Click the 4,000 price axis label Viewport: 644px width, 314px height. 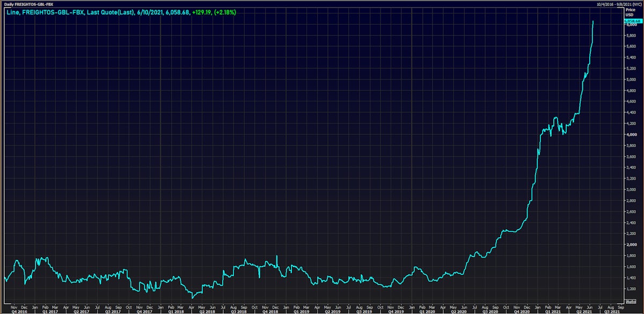pos(631,135)
